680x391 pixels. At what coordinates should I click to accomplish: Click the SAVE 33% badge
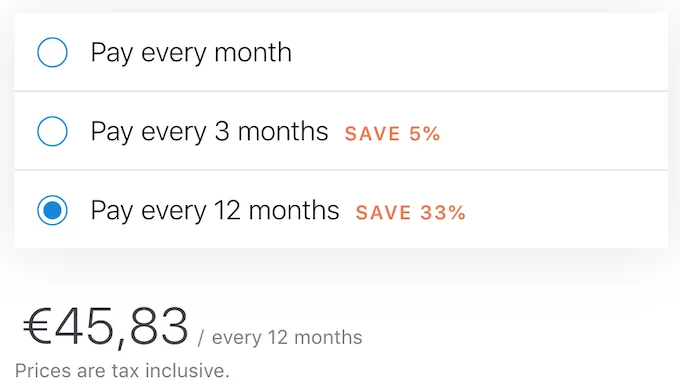[411, 213]
